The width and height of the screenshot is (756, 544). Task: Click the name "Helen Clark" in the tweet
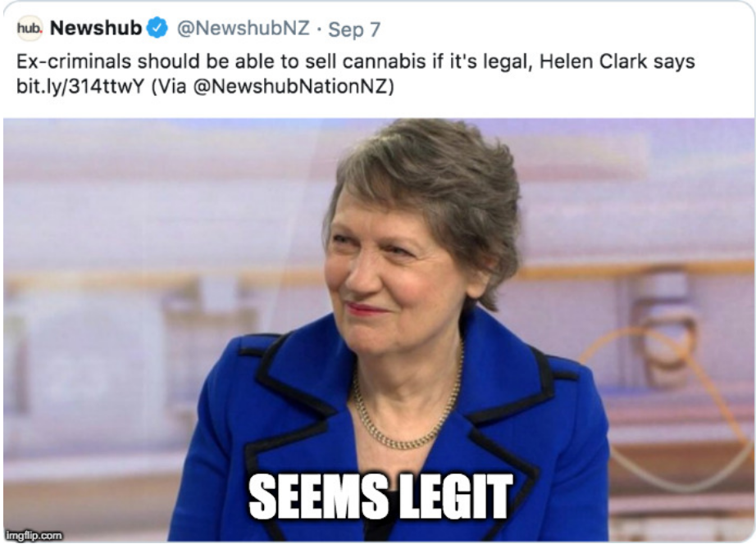(593, 61)
